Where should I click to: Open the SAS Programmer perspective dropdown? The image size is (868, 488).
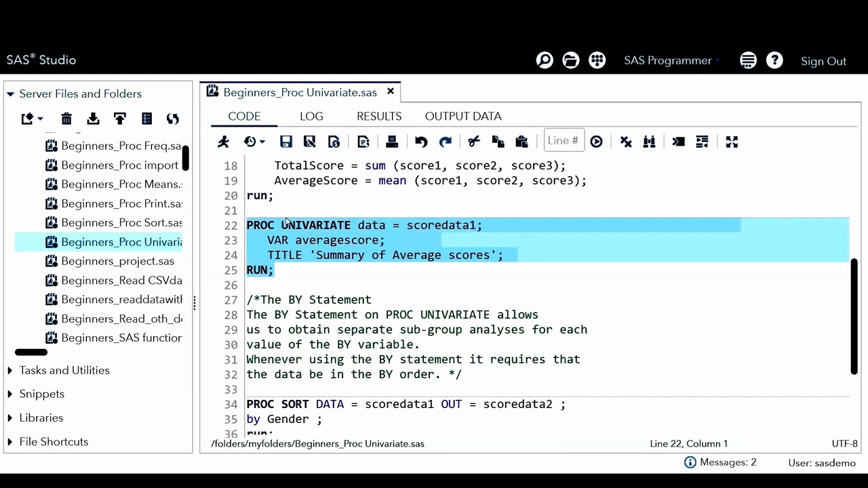[x=672, y=60]
